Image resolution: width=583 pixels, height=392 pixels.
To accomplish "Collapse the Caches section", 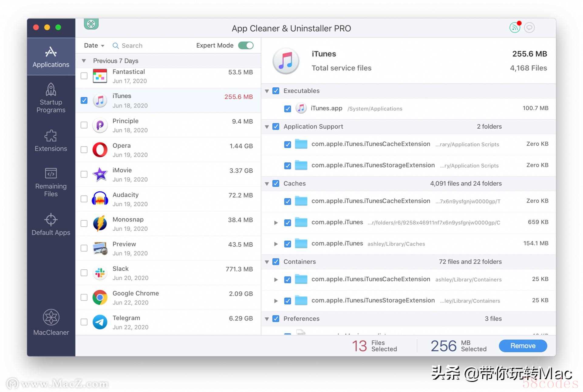I will [x=267, y=184].
